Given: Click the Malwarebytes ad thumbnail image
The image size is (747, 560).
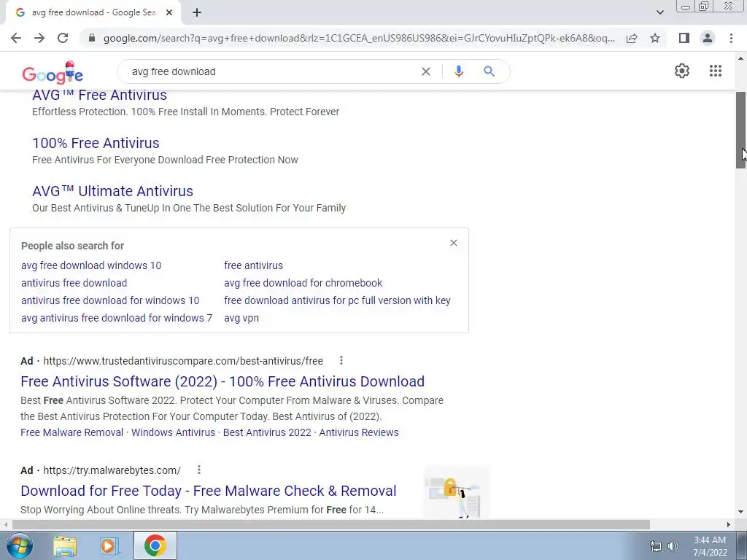Looking at the screenshot, I should [x=457, y=493].
